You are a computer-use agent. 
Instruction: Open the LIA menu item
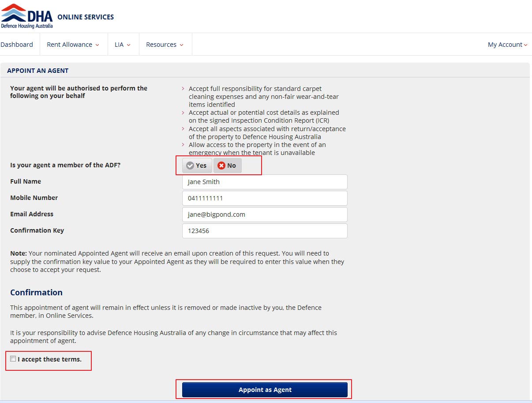click(x=124, y=45)
